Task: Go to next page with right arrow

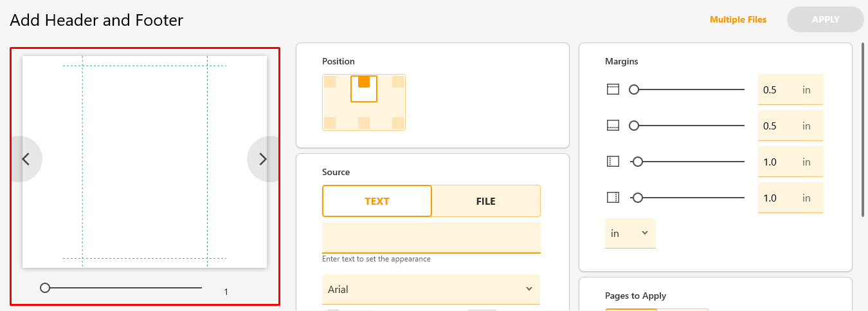Action: pyautogui.click(x=263, y=159)
